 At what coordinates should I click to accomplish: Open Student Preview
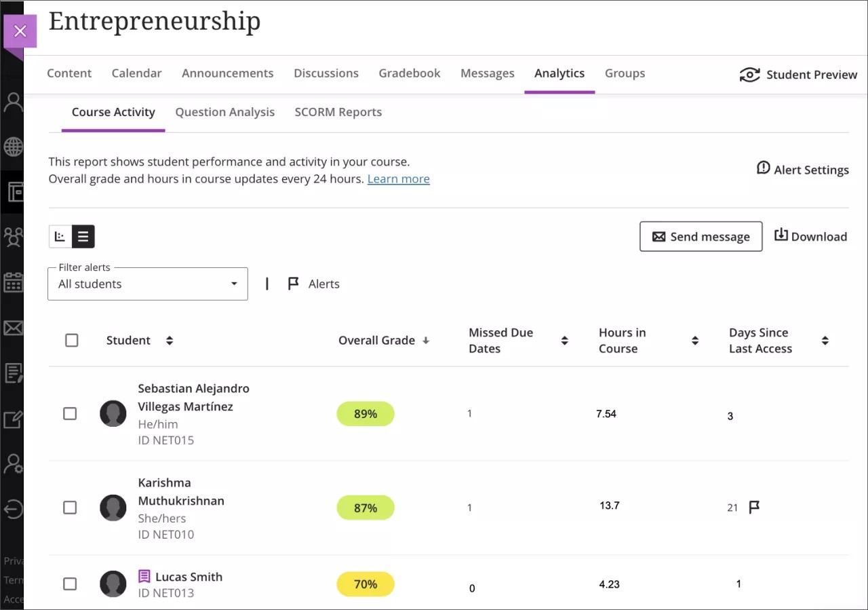point(798,75)
